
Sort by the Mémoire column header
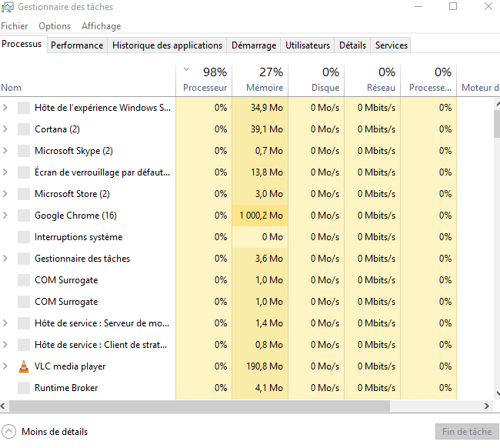click(260, 80)
